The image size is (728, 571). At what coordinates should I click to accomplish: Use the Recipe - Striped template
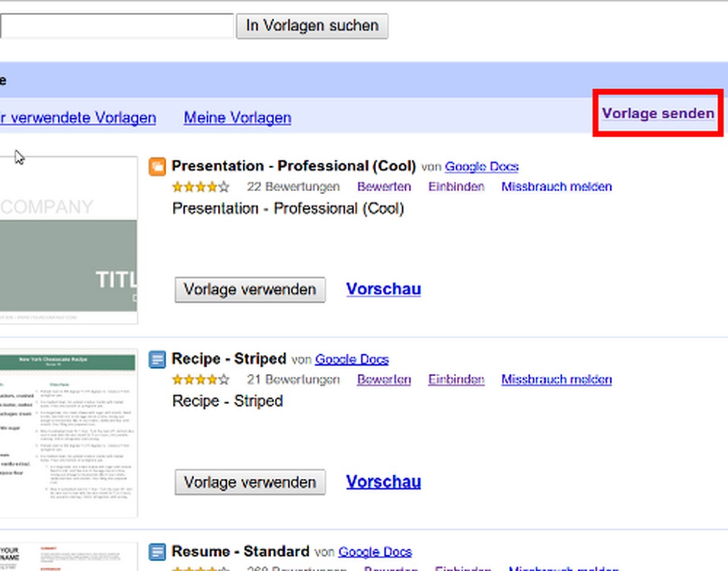[x=250, y=482]
